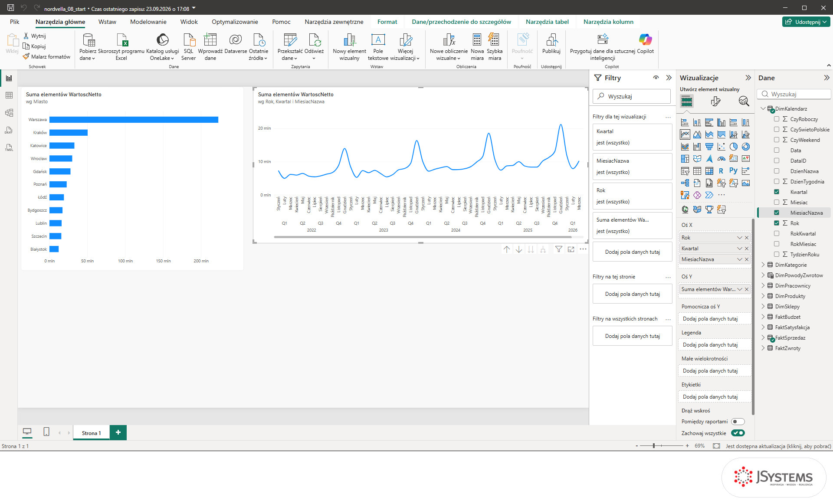Add a new report page with plus

pos(118,432)
